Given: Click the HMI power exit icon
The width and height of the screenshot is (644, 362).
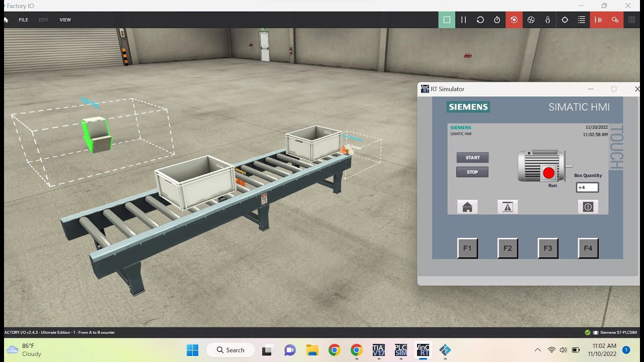Looking at the screenshot, I should pyautogui.click(x=588, y=207).
